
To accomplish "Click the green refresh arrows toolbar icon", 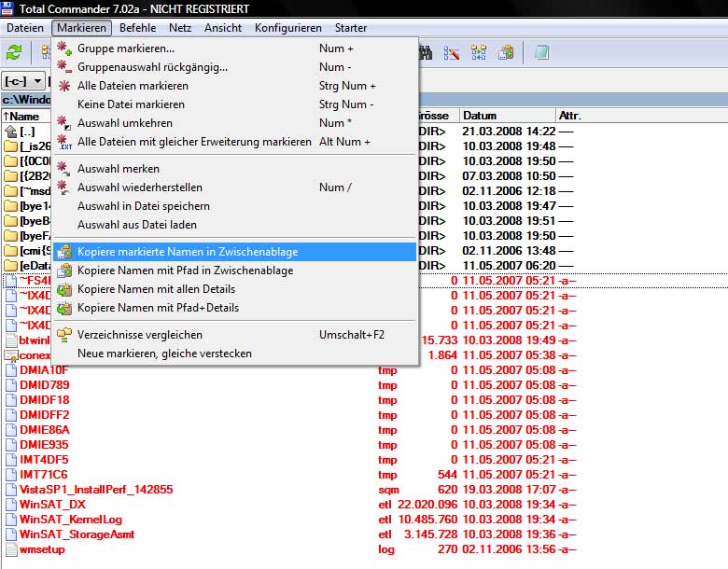I will pos(14,52).
